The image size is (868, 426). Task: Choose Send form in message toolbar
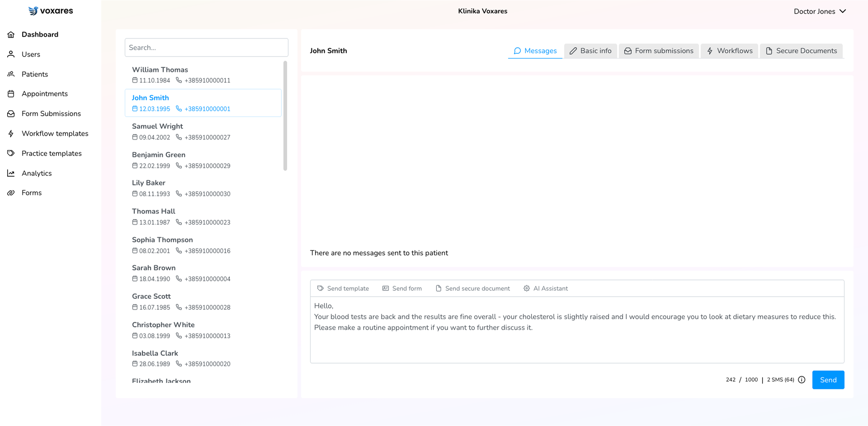click(402, 289)
